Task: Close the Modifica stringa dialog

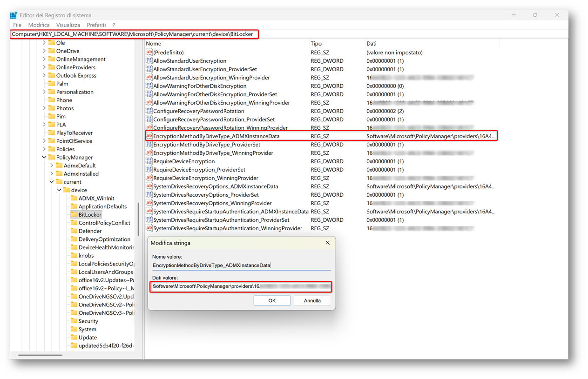Action: coord(327,243)
